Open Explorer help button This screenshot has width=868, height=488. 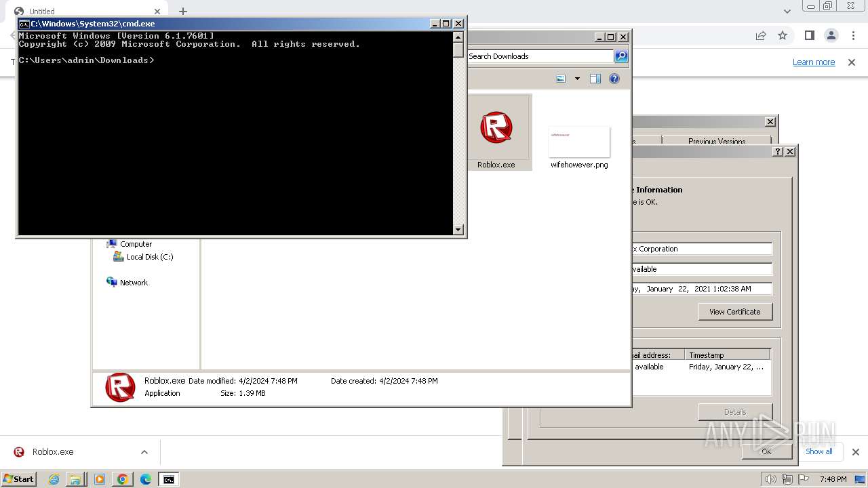pos(614,79)
